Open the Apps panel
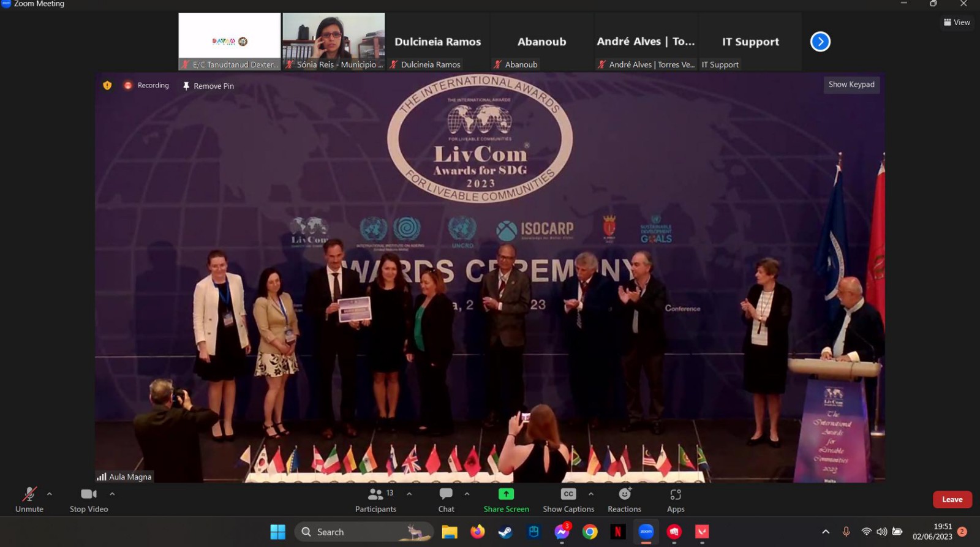The width and height of the screenshot is (980, 547). (676, 500)
